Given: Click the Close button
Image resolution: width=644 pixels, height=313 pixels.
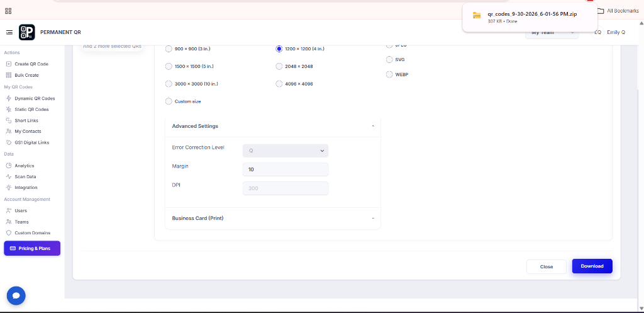Looking at the screenshot, I should pos(547,266).
